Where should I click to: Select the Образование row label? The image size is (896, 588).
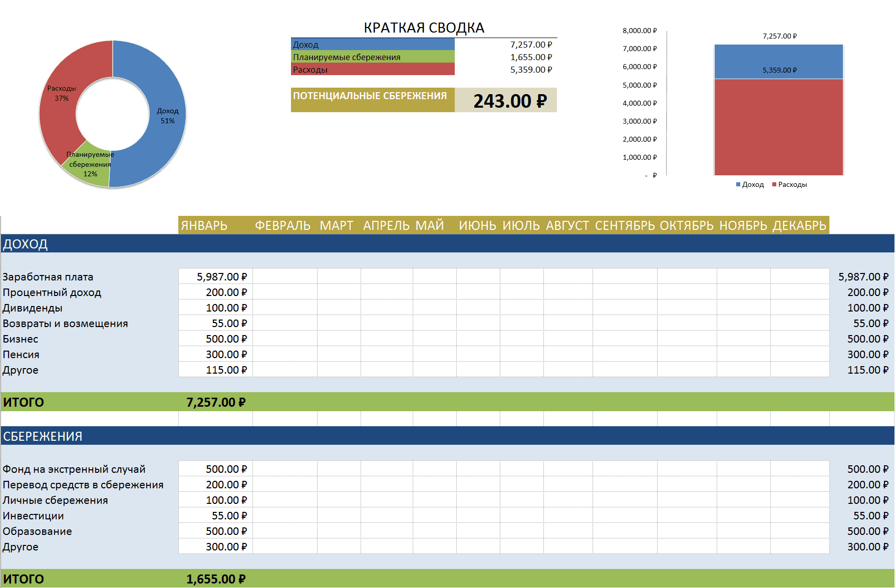click(37, 531)
